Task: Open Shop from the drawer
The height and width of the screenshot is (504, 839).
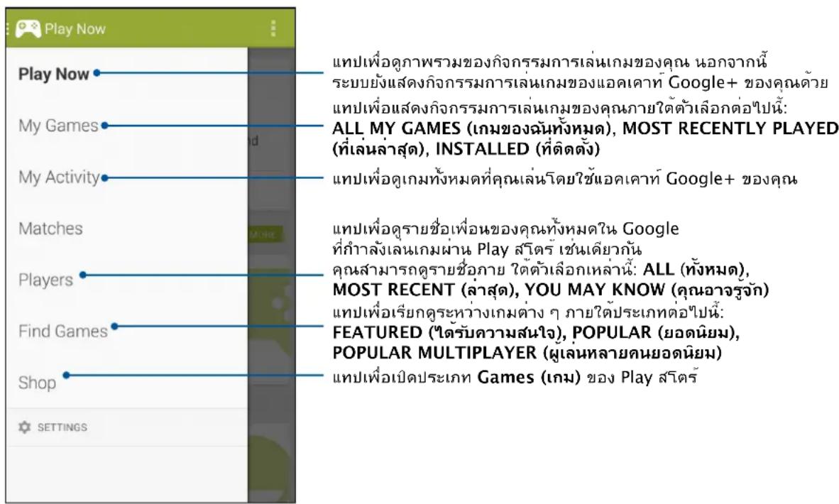Action: [x=37, y=383]
